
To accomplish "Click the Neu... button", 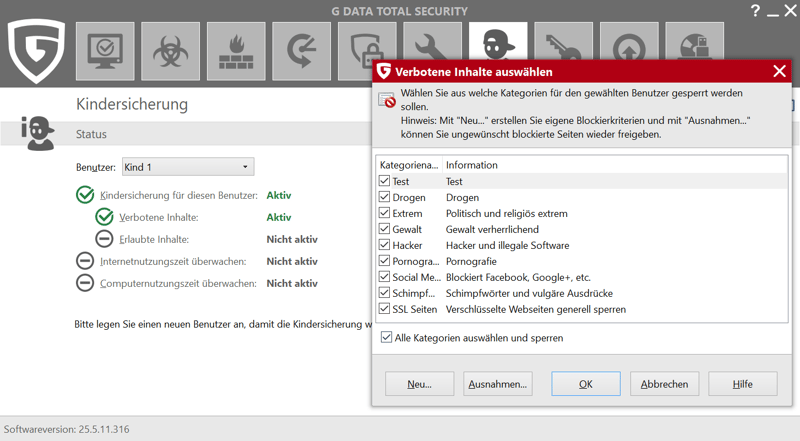I will (419, 384).
